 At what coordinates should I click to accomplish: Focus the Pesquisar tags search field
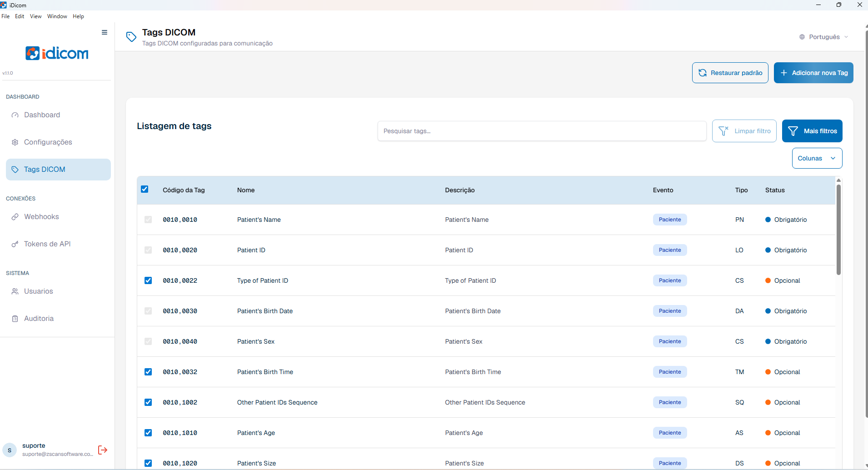(542, 131)
